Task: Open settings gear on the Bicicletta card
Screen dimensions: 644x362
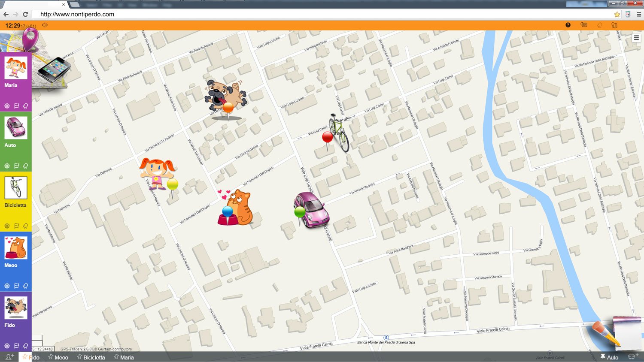Action: pos(7,226)
